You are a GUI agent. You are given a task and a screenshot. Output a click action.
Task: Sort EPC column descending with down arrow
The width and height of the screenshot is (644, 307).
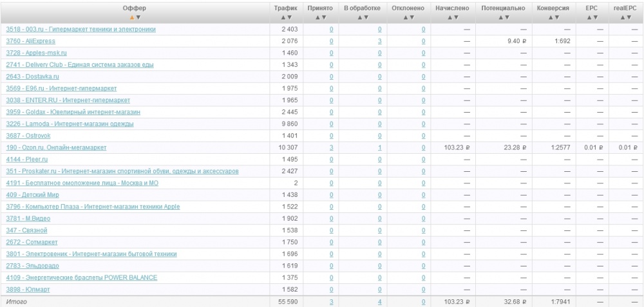coord(596,17)
